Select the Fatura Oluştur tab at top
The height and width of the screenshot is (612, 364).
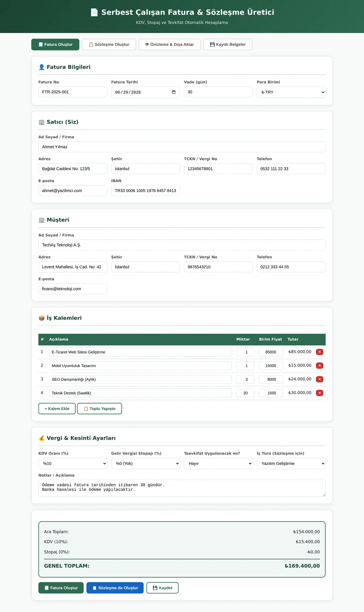[55, 45]
